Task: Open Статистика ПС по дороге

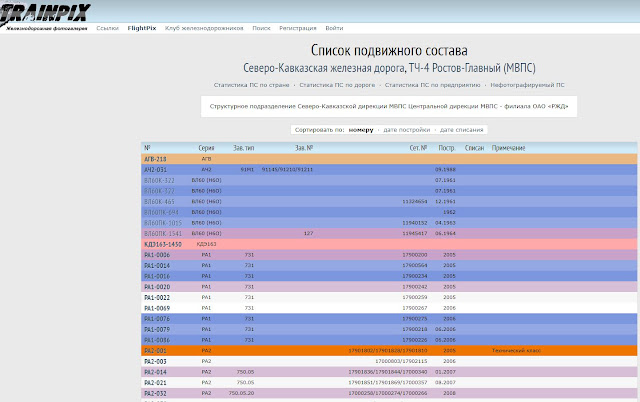Action: click(x=337, y=85)
